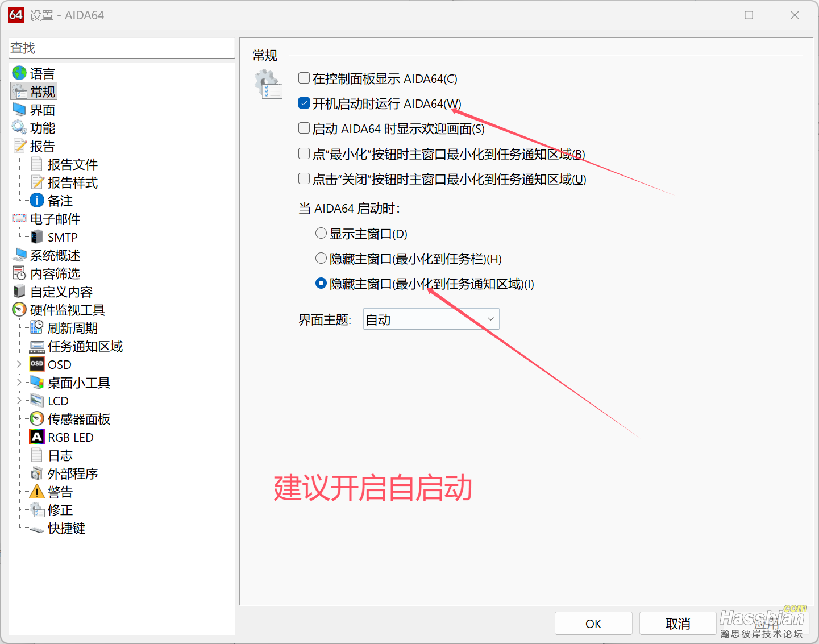Expand the 桌面小工具 tree node
Screen dimensions: 819x644
[19, 383]
